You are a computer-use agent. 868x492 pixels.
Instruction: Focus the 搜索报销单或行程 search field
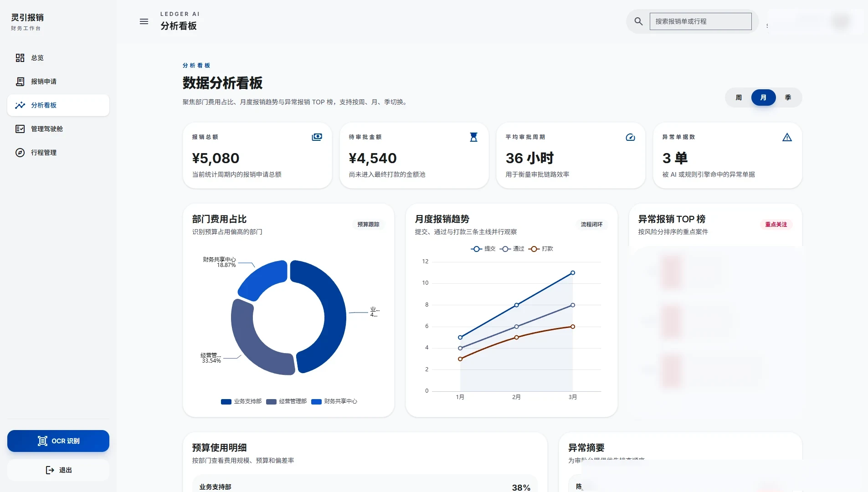click(x=700, y=21)
